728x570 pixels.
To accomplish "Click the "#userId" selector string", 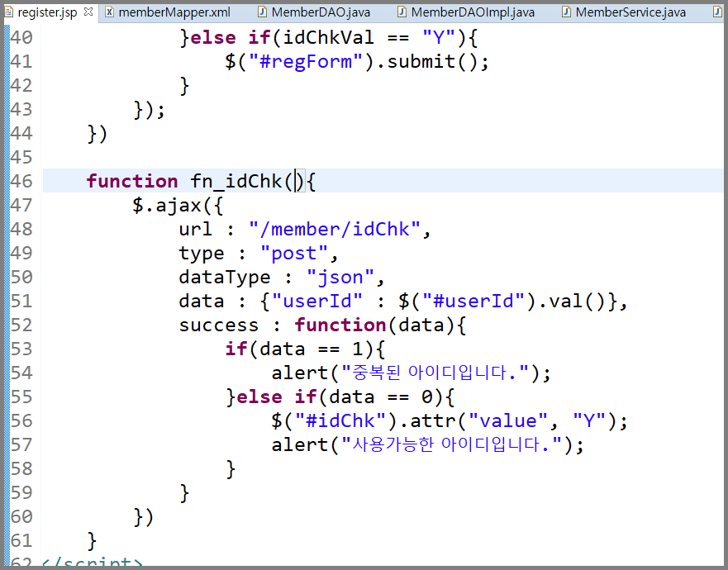I will pyautogui.click(x=473, y=302).
